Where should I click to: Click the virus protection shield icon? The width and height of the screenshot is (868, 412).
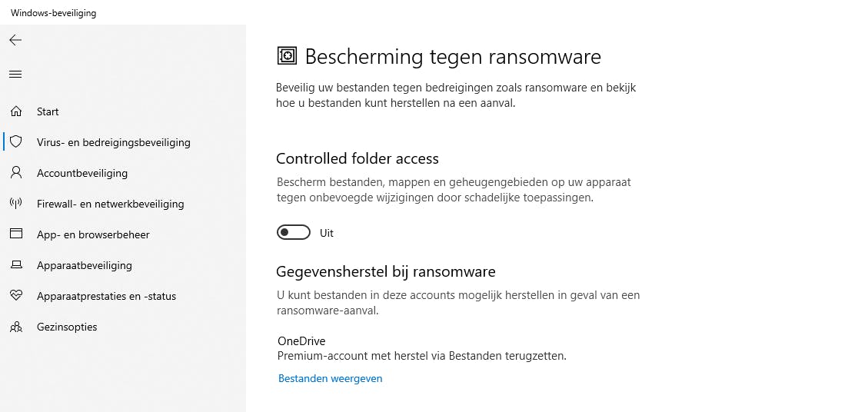[x=15, y=142]
